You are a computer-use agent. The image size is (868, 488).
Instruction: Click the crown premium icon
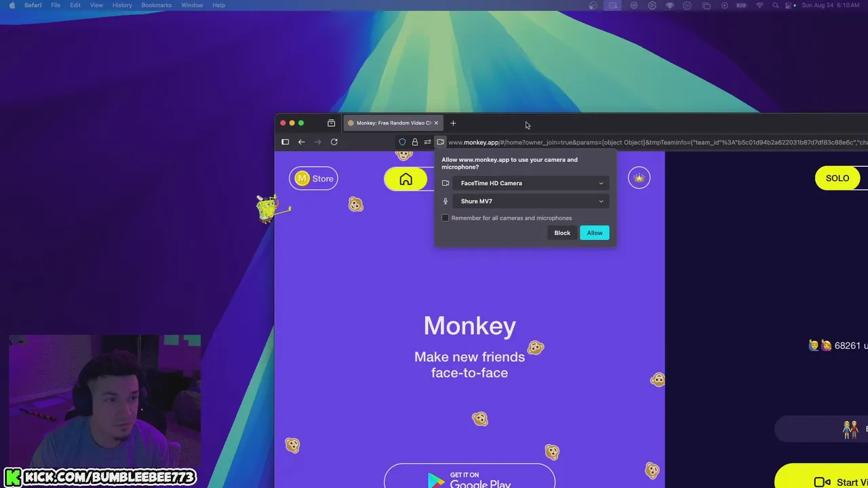(639, 178)
